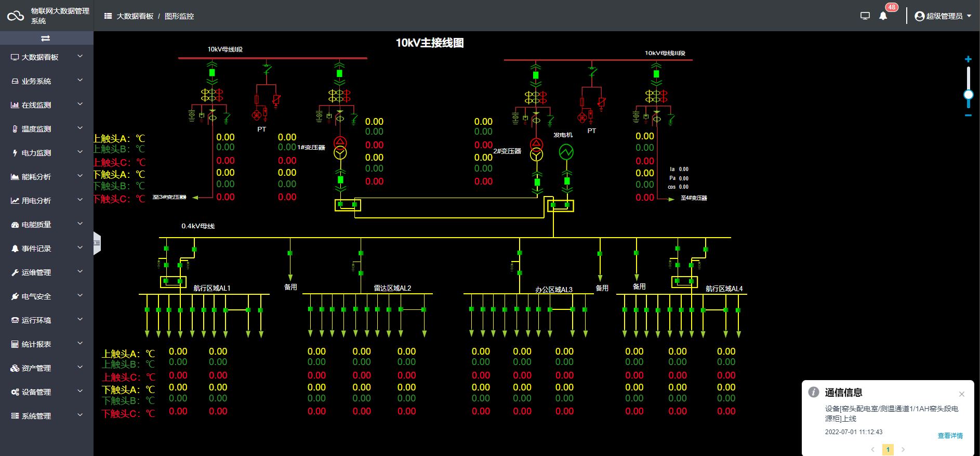
Task: Open the 系统管理 menu item
Action: (47, 416)
